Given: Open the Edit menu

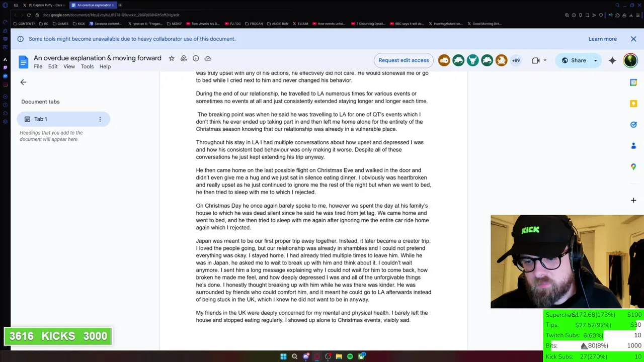Looking at the screenshot, I should [53, 66].
